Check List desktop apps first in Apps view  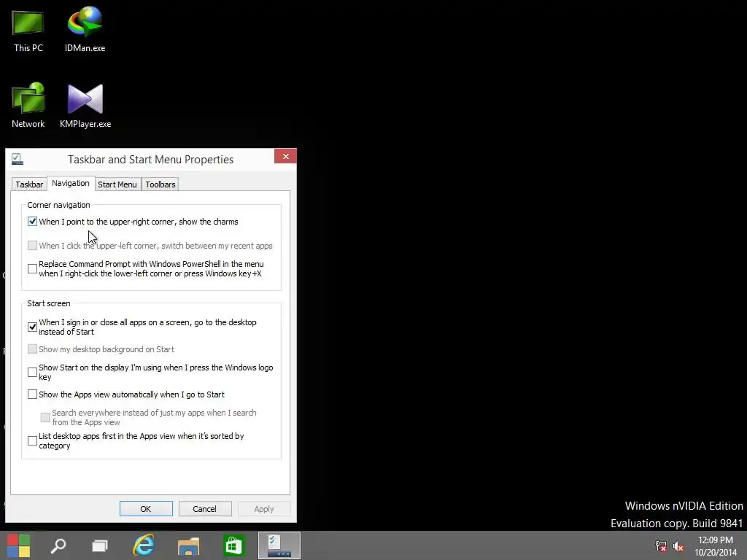click(32, 440)
